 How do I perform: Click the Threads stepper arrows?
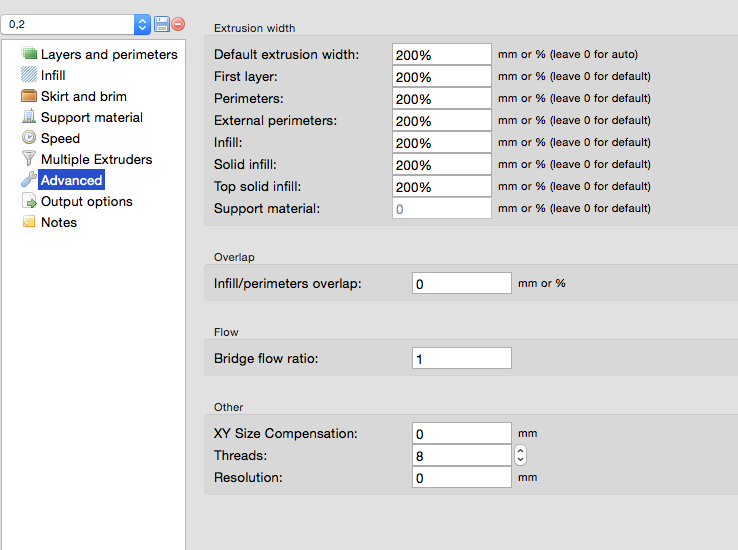coord(520,456)
